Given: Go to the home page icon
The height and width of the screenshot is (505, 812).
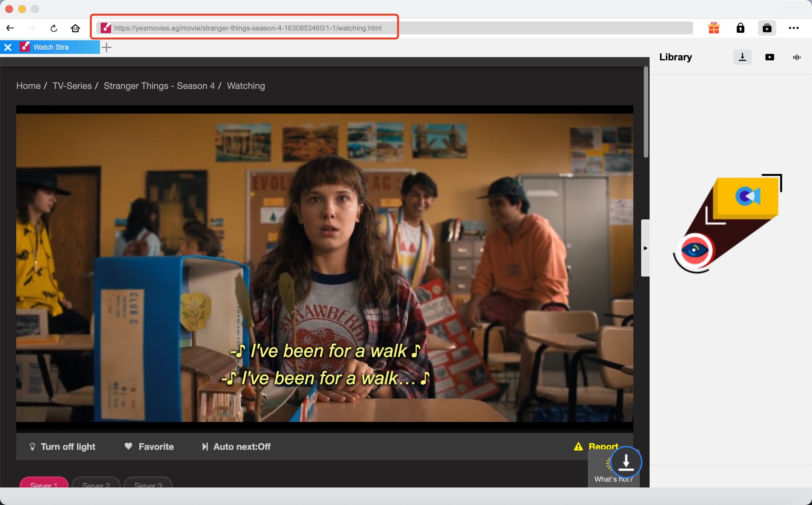Looking at the screenshot, I should point(76,28).
